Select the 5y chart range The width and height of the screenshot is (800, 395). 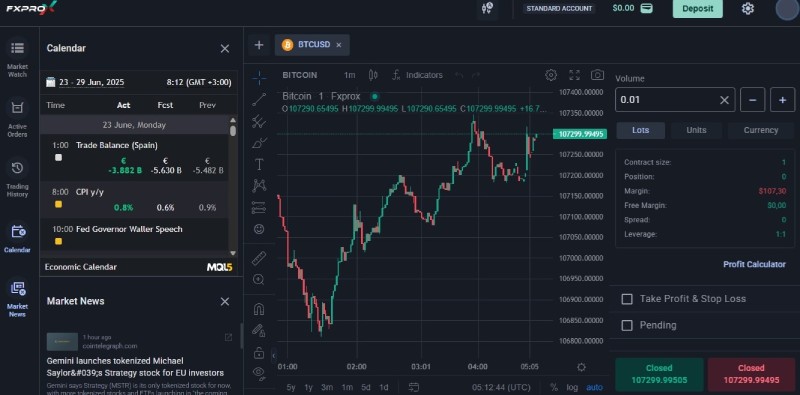coord(291,387)
